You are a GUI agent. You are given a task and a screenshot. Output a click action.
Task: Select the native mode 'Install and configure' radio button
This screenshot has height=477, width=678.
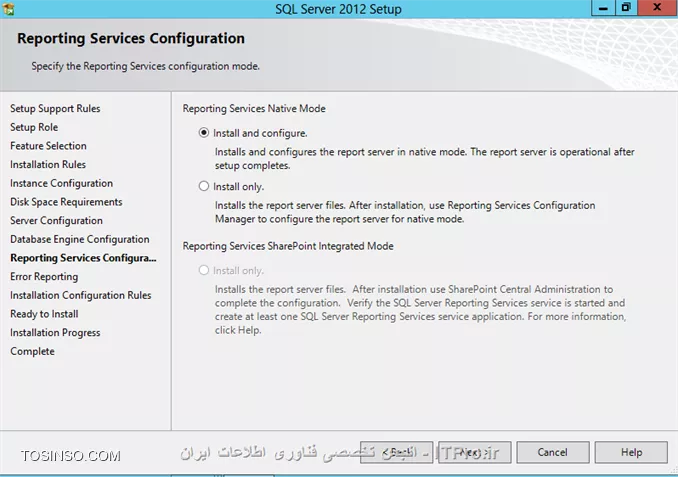click(x=204, y=133)
